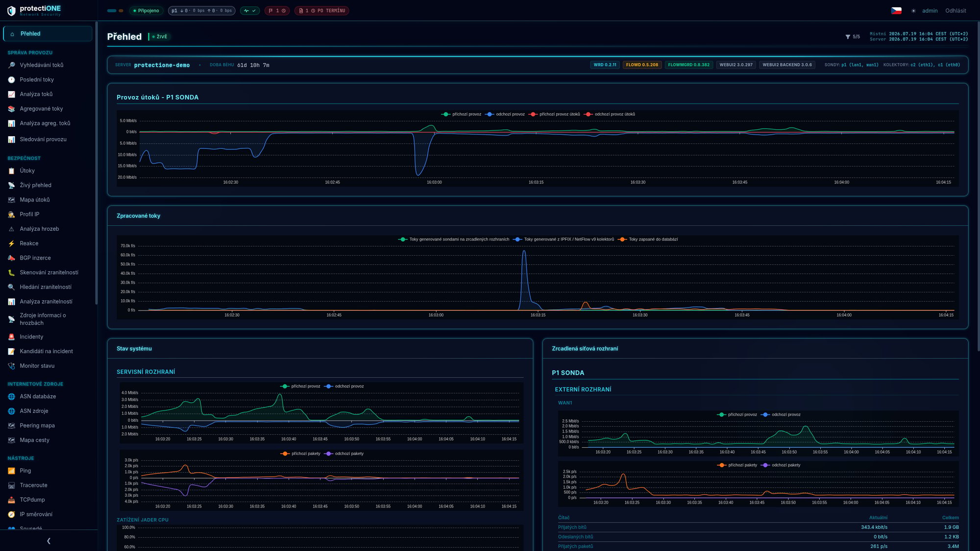Open the PO TERMÍNU overdue badge
The height and width of the screenshot is (551, 980).
pos(321,11)
